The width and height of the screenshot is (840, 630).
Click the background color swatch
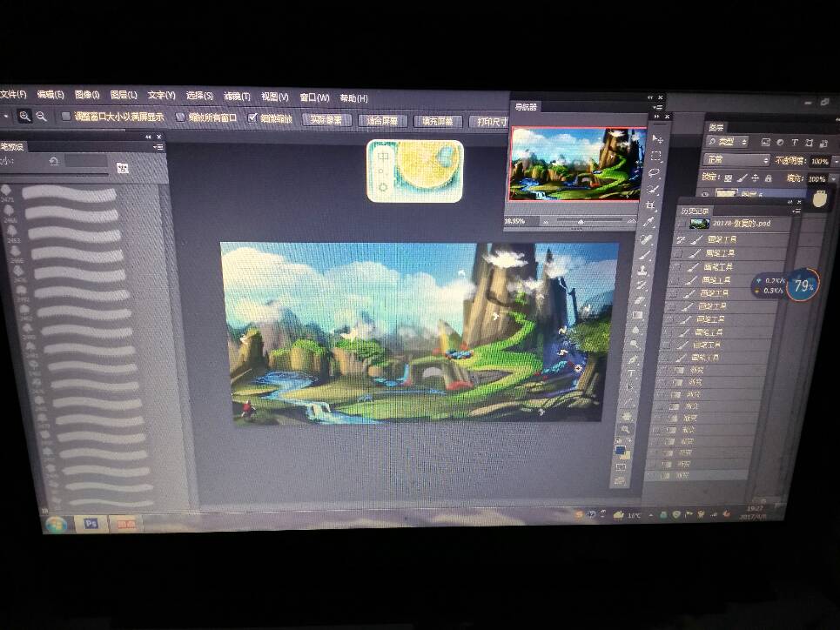[x=625, y=455]
